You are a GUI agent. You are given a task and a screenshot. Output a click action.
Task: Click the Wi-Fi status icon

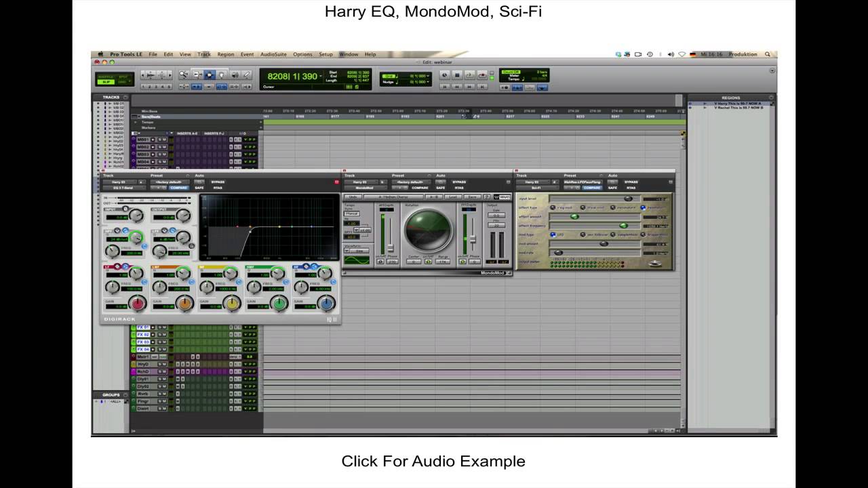(682, 54)
